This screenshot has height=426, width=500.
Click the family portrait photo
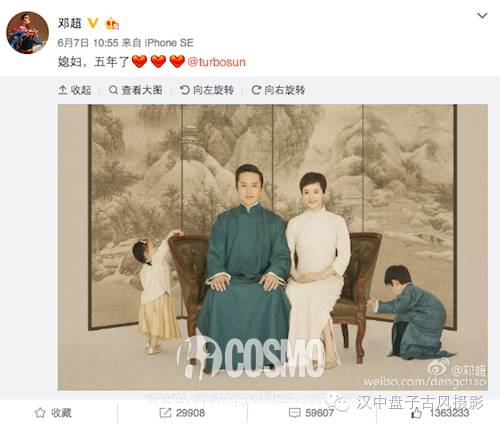273,247
